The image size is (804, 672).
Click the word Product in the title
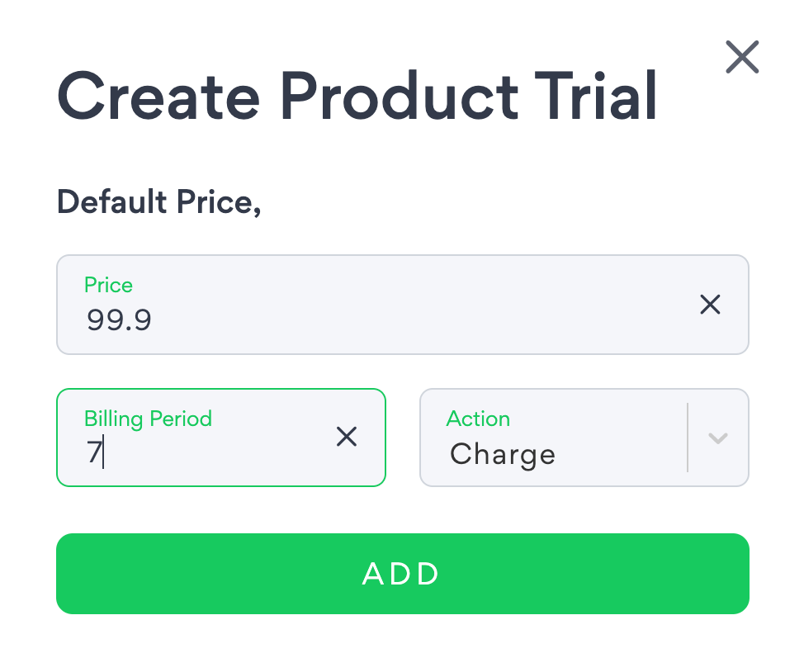[x=401, y=96]
